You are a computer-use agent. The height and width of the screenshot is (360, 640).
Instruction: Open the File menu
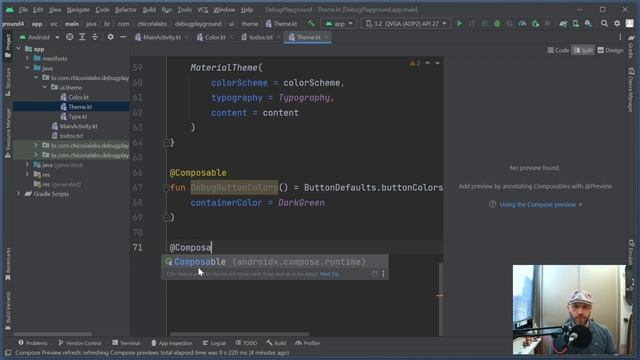pos(23,9)
